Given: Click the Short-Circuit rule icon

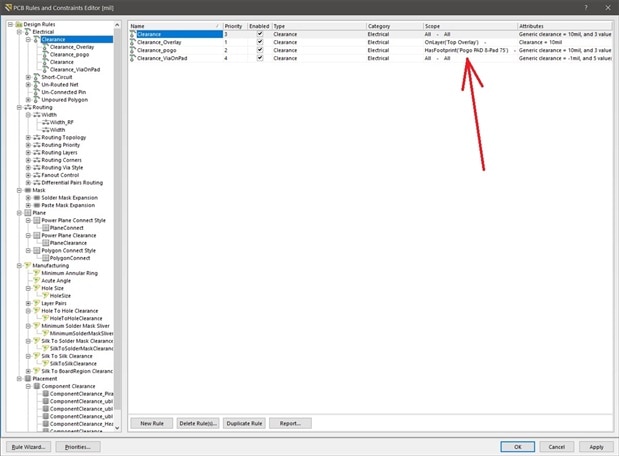Looking at the screenshot, I should (37, 77).
